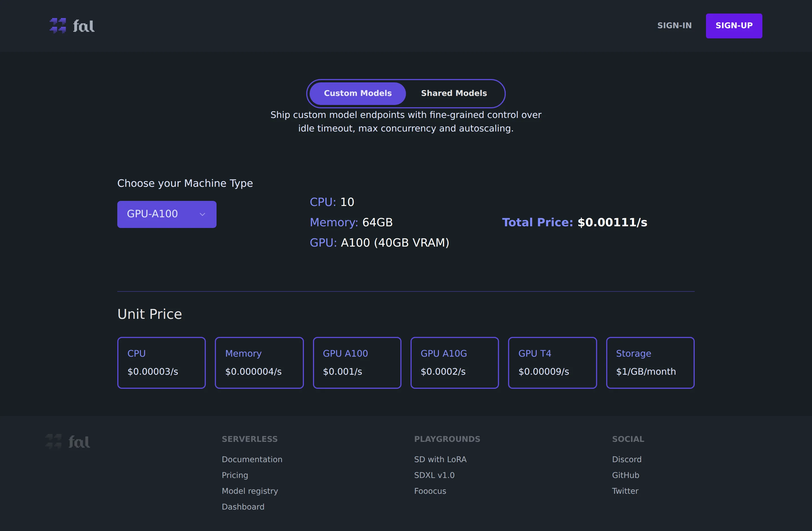812x531 pixels.
Task: Click the Total Price $0.00111/s value
Action: pyautogui.click(x=575, y=222)
